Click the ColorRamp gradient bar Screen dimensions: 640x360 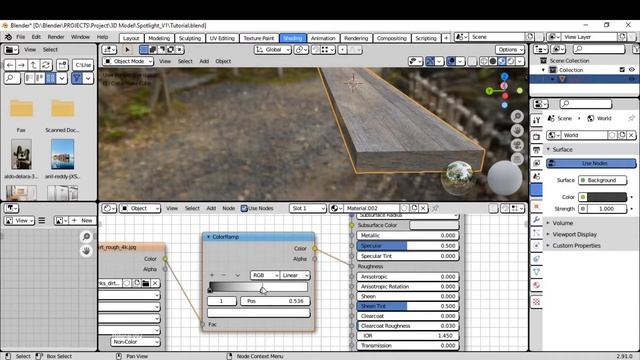[258, 287]
